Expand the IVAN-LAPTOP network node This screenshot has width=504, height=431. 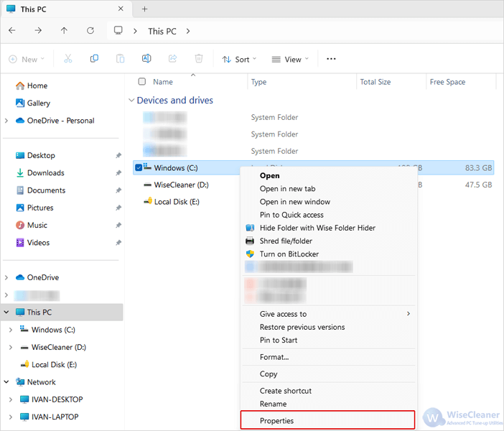point(11,417)
